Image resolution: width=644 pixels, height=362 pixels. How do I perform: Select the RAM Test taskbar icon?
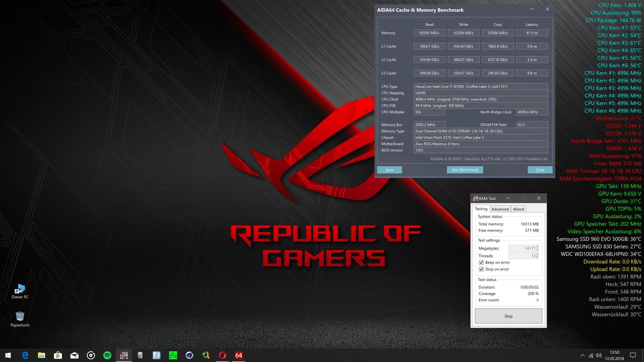tap(124, 355)
